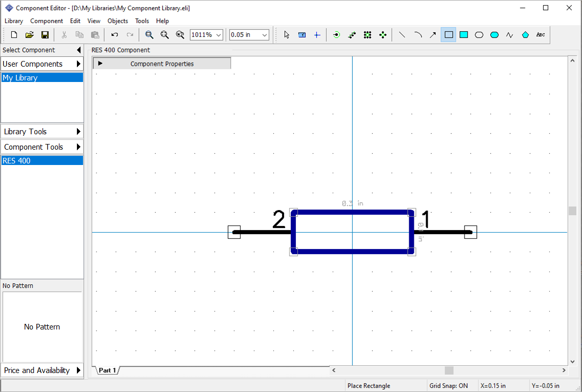Click the vertical scrollbar down arrow
The image size is (582, 392).
pos(572,362)
